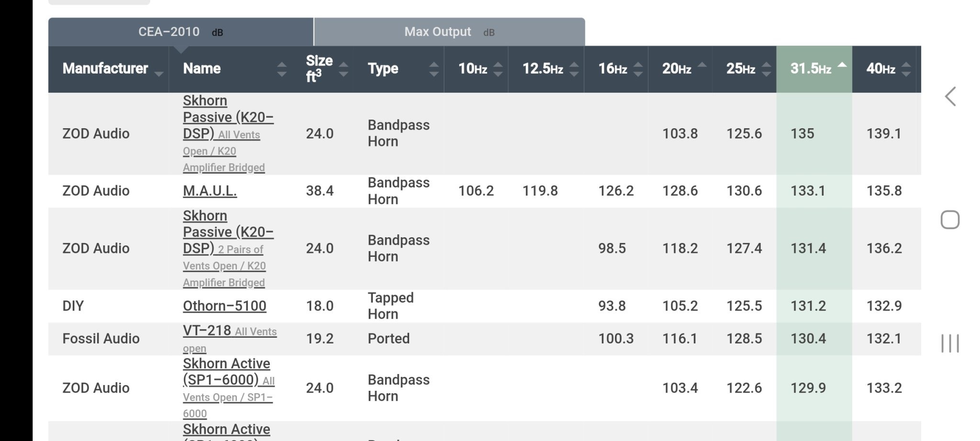Viewport: 980px width, 441px height.
Task: Sort by 10Hz column arrows
Action: tap(498, 69)
